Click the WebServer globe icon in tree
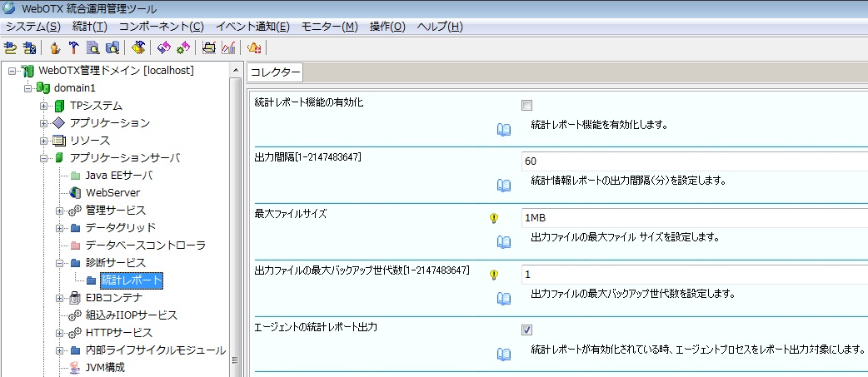Screen dimensions: 868x377 tap(75, 192)
